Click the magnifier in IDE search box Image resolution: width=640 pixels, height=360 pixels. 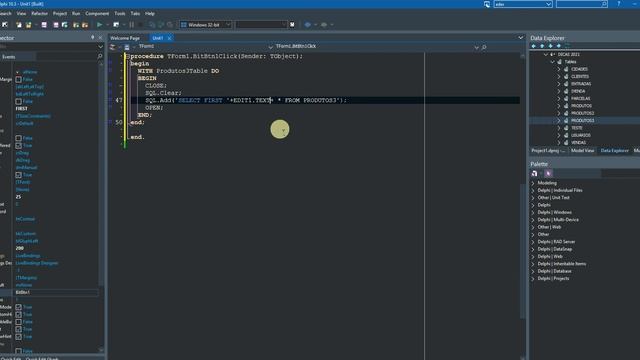(604, 4)
